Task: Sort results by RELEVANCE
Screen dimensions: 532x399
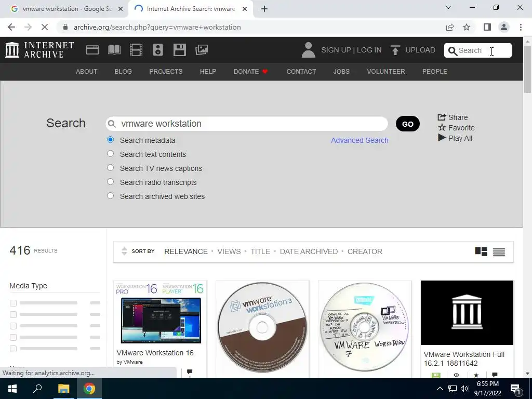Action: point(186,251)
